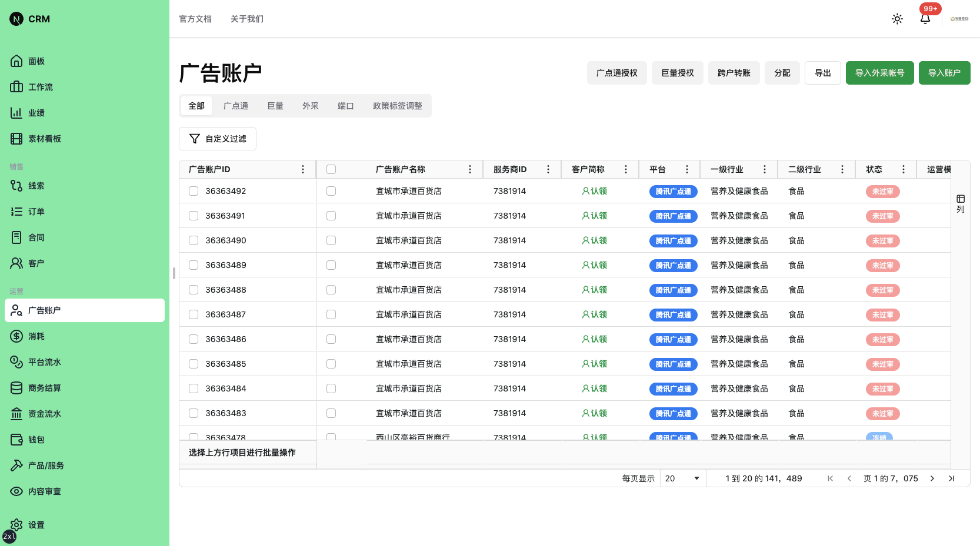Tick the checkbox for account 36363492
The height and width of the screenshot is (546, 980).
coord(194,191)
